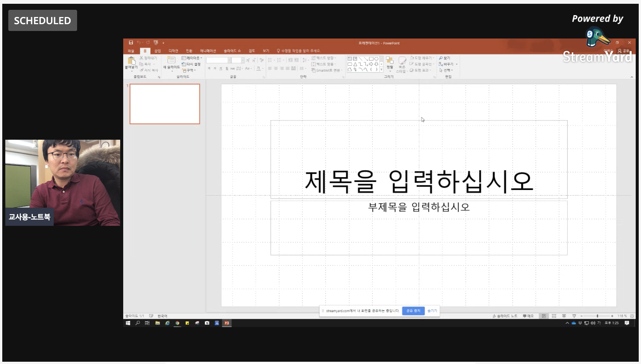Click PowerPoint icon on Windows taskbar
This screenshot has height=364, width=641.
pyautogui.click(x=227, y=323)
